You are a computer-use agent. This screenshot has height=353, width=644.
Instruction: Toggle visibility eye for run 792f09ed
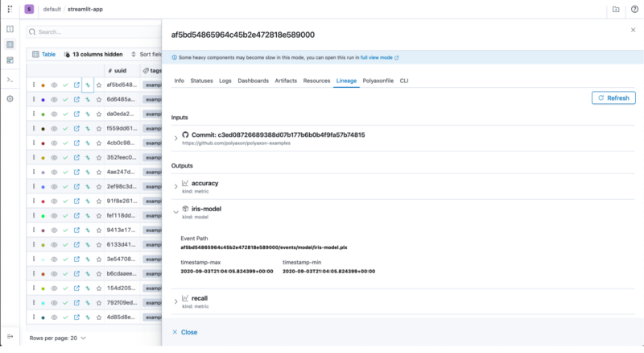click(54, 303)
